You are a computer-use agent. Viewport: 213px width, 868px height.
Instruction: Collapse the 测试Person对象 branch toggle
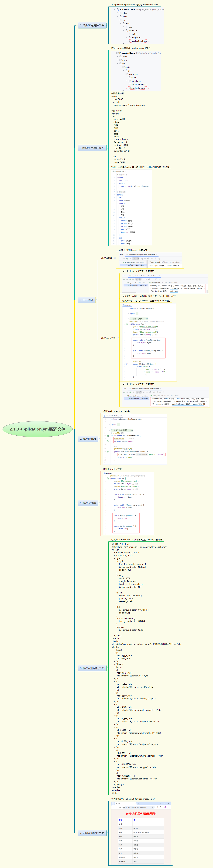(x=118, y=338)
